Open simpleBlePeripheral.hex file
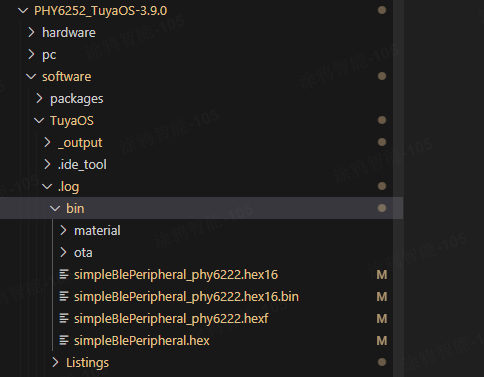The width and height of the screenshot is (484, 377). coord(142,341)
